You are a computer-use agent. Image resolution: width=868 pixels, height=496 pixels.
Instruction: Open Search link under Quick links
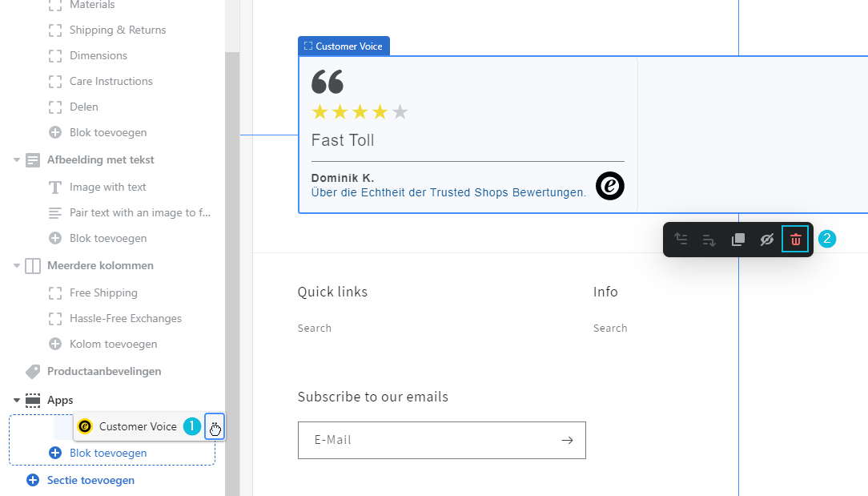(315, 328)
